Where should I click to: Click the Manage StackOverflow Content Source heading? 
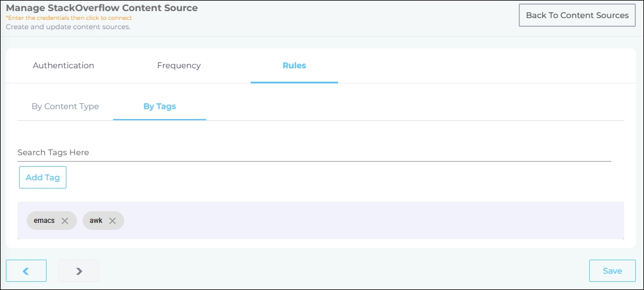point(102,8)
